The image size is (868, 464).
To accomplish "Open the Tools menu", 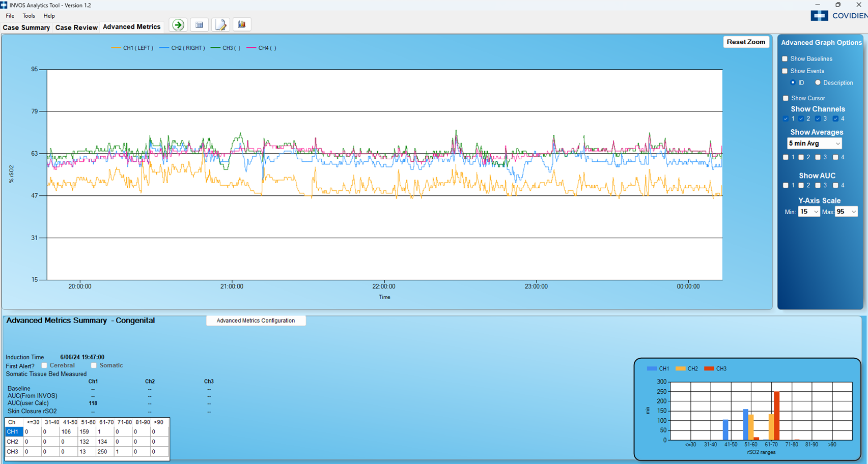I will 29,16.
